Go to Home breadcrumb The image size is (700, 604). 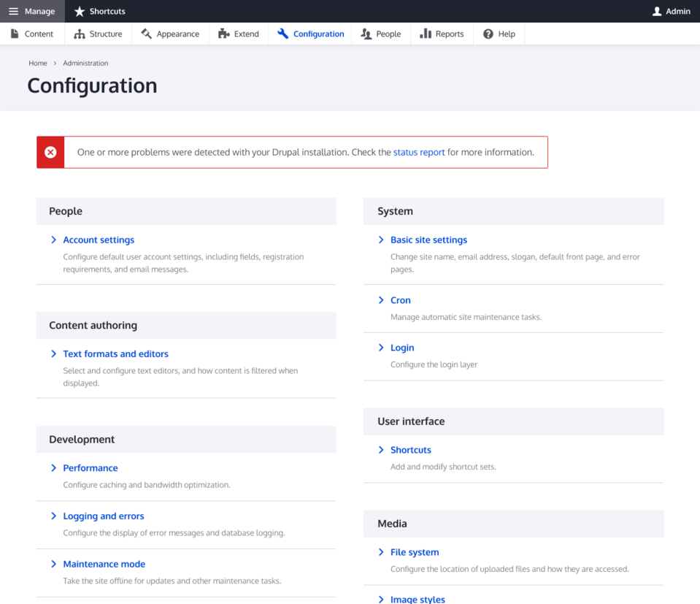38,63
